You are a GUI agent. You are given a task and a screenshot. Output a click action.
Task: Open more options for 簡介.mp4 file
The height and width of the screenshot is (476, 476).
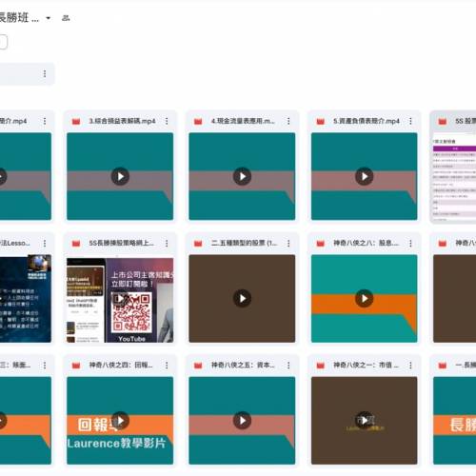(x=45, y=121)
